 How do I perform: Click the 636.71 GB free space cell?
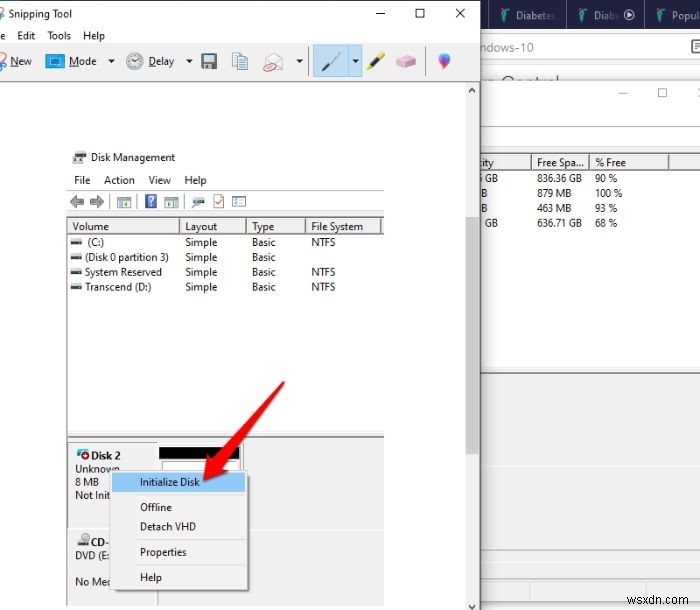[559, 223]
